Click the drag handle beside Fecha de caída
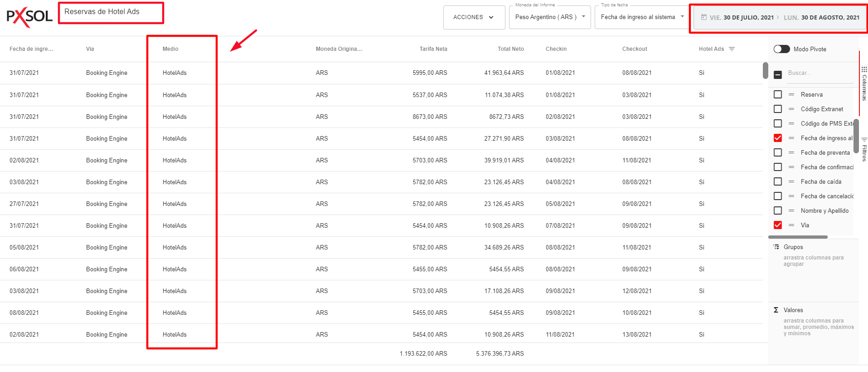 click(791, 181)
